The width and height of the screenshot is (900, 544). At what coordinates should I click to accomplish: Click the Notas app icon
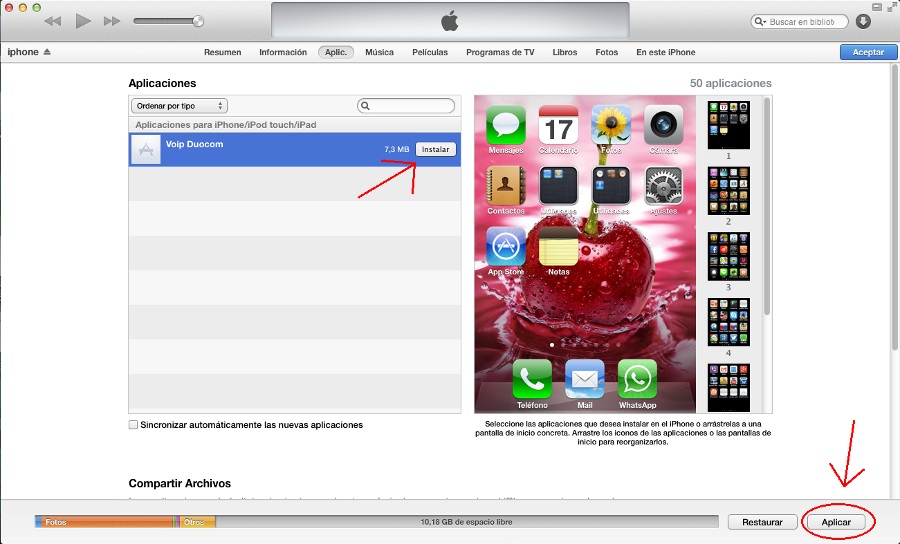click(x=558, y=245)
